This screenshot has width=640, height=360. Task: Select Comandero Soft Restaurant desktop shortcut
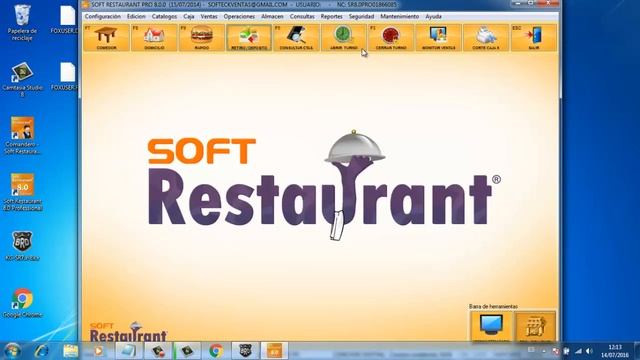pyautogui.click(x=22, y=136)
